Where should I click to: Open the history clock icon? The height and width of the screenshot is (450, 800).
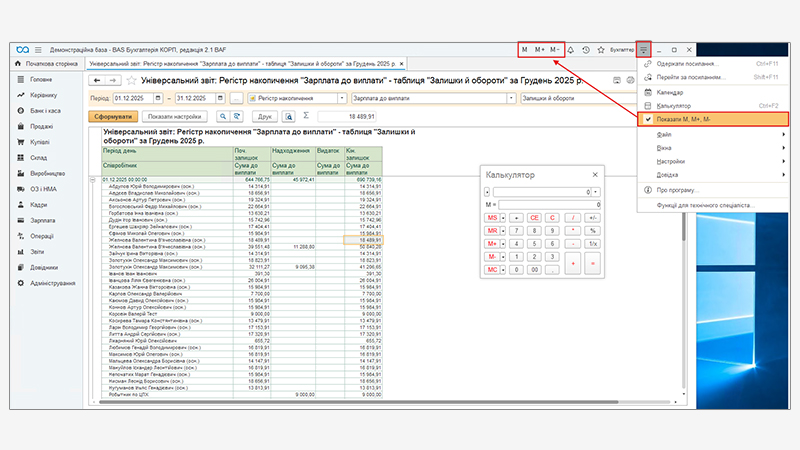585,49
